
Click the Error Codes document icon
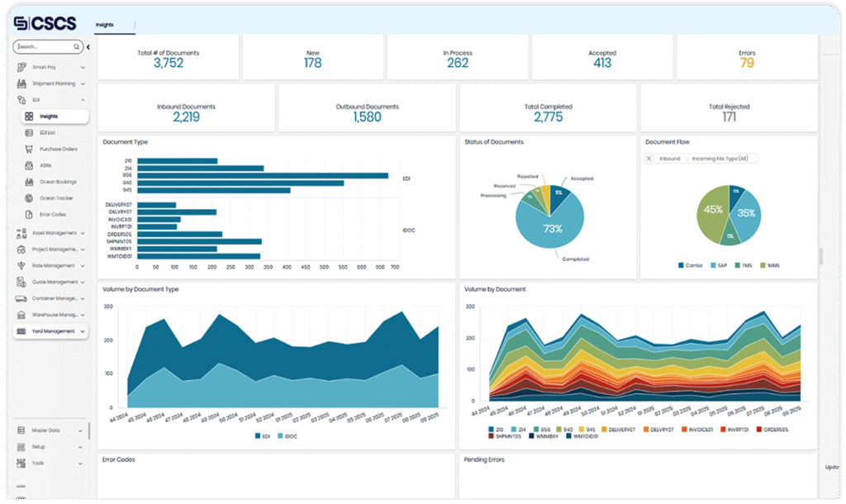click(x=27, y=213)
